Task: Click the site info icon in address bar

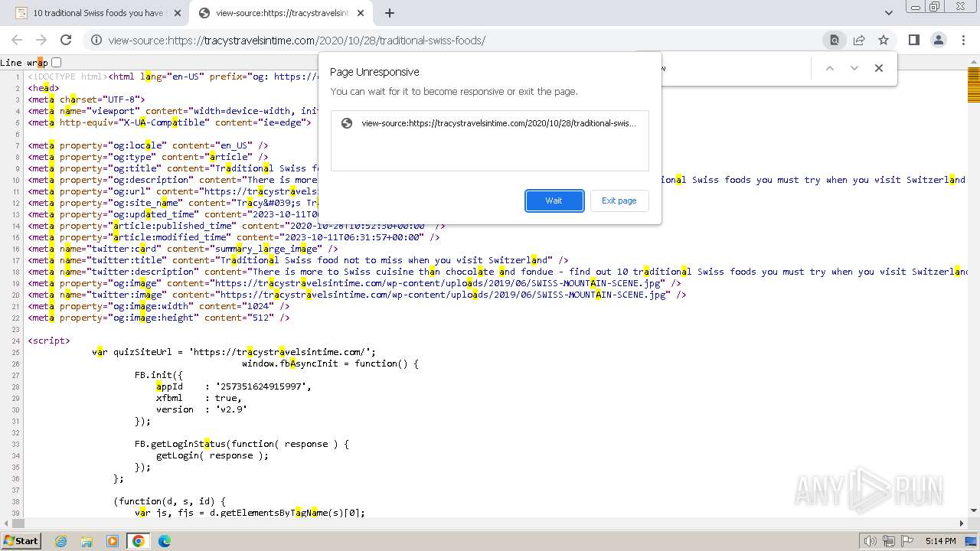Action: [96, 40]
